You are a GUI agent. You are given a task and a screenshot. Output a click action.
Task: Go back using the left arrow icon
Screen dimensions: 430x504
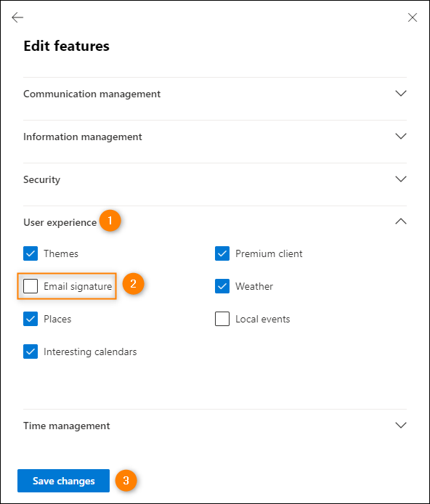[17, 17]
